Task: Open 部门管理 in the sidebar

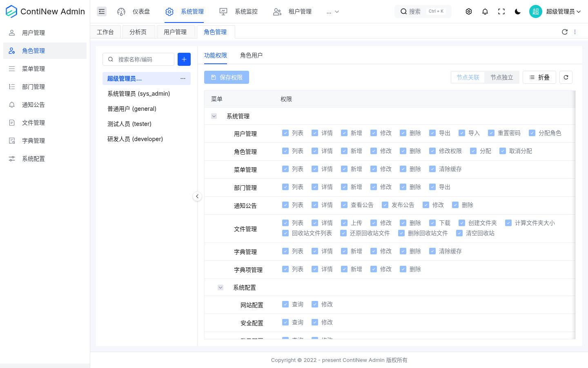Action: tap(45, 87)
